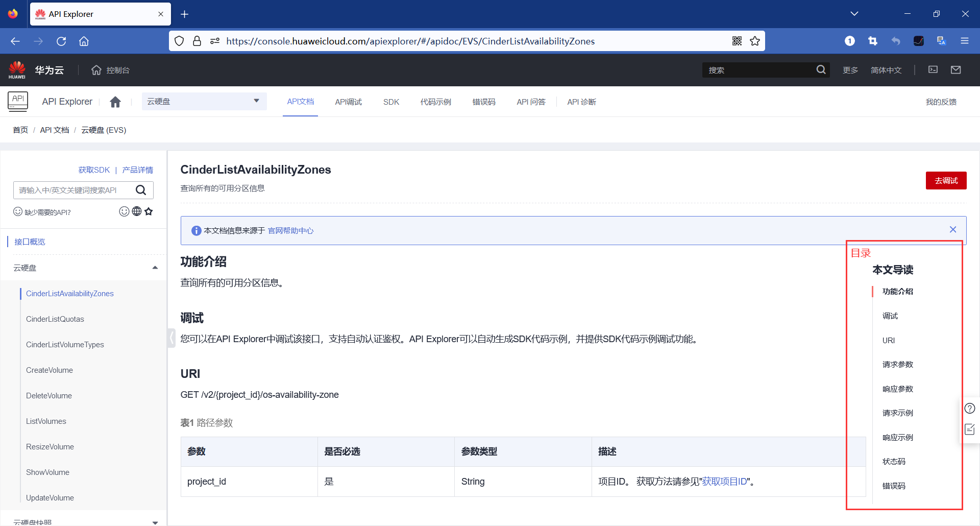Screen dimensions: 980x526
Task: Select ResizeVolume in the API list
Action: (x=50, y=447)
